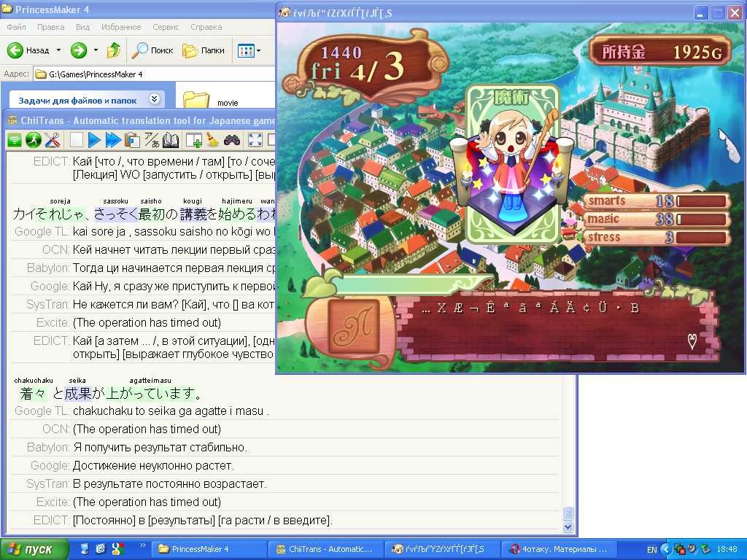Toggle the katakana/hiragana conversion icon
The height and width of the screenshot is (560, 747).
click(152, 140)
